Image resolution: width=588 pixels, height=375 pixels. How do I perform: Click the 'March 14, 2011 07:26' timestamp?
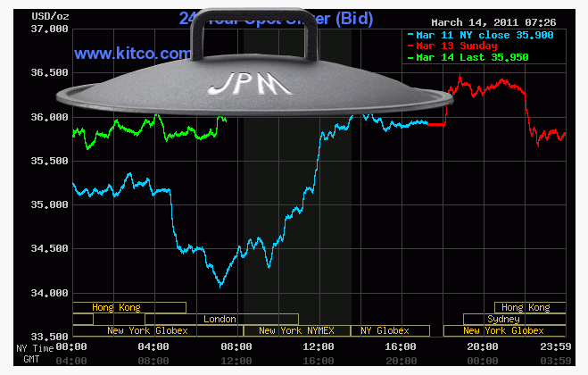pyautogui.click(x=493, y=22)
